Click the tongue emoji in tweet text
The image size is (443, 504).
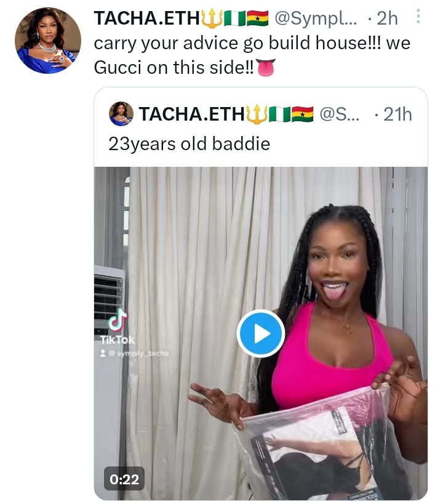point(265,68)
